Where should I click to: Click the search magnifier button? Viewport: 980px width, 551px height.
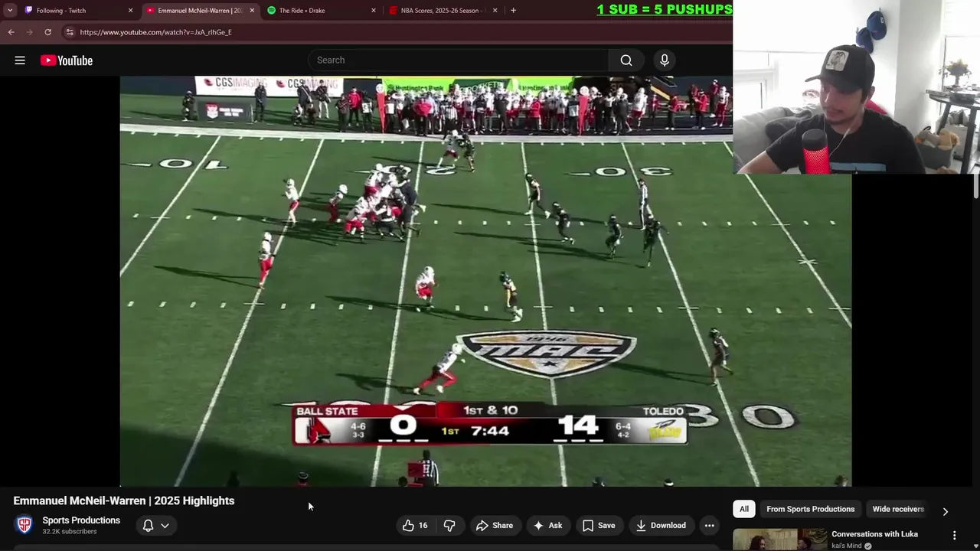[x=626, y=60]
